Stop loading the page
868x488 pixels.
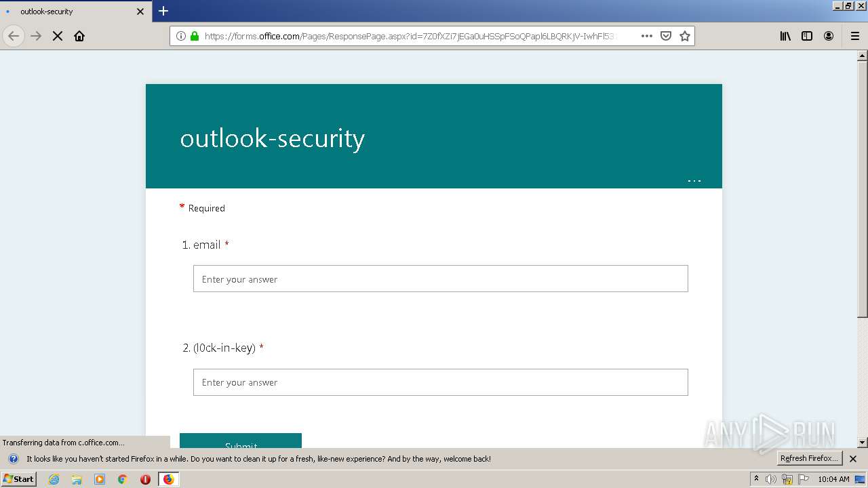tap(58, 36)
